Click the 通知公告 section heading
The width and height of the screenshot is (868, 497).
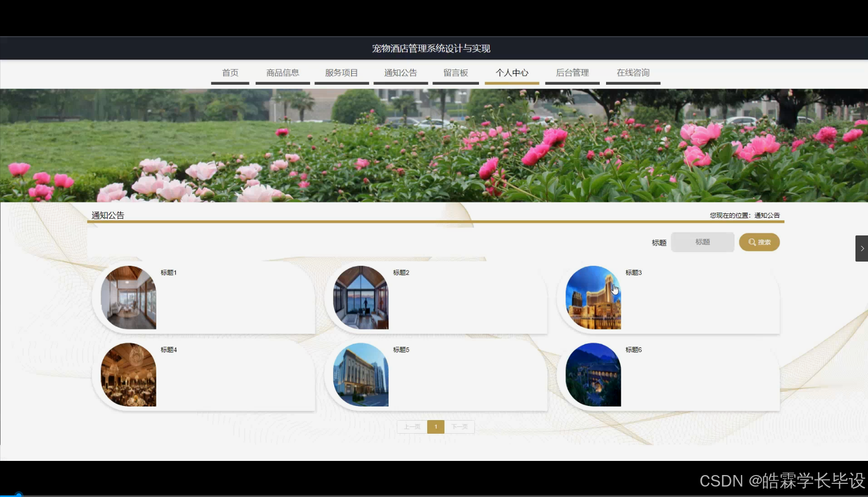tap(108, 215)
